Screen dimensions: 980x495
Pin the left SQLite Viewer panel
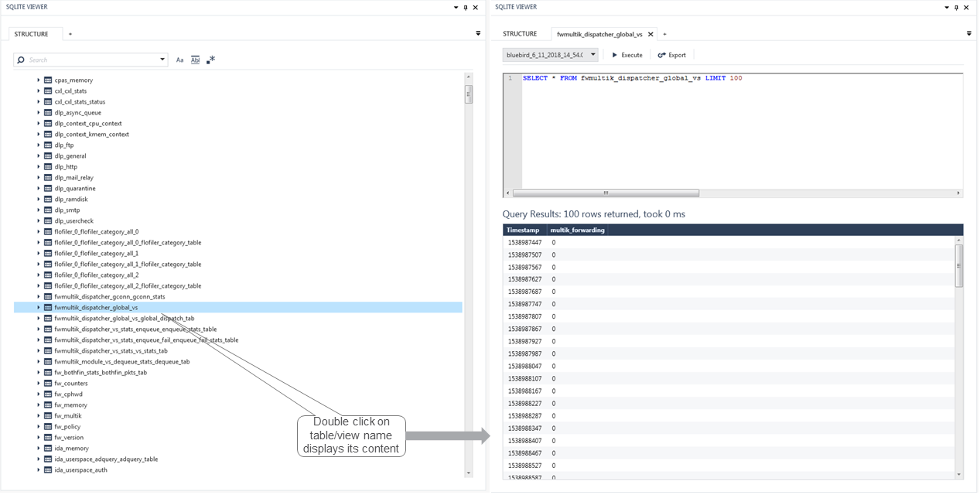click(465, 7)
